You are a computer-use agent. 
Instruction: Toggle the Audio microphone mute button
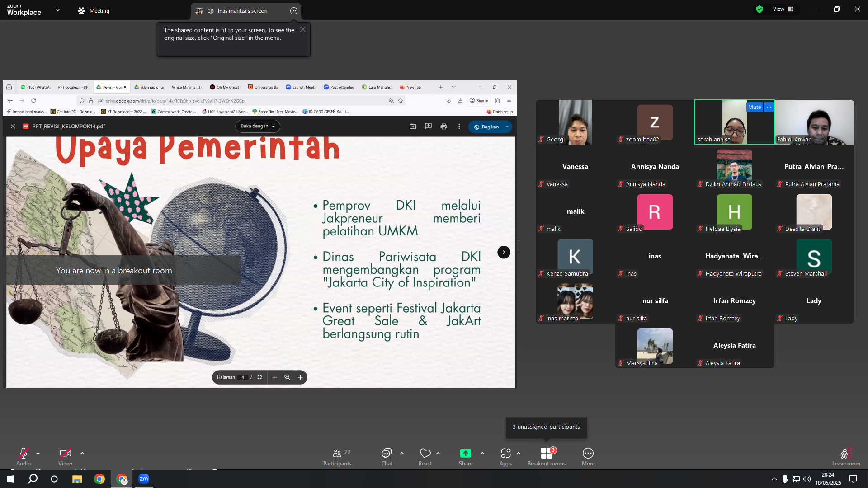click(x=24, y=456)
